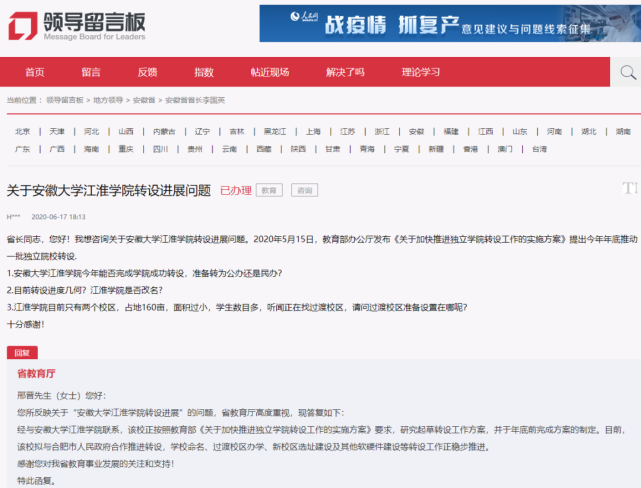
Task: Open the 青海 province link
Action: pyautogui.click(x=367, y=149)
